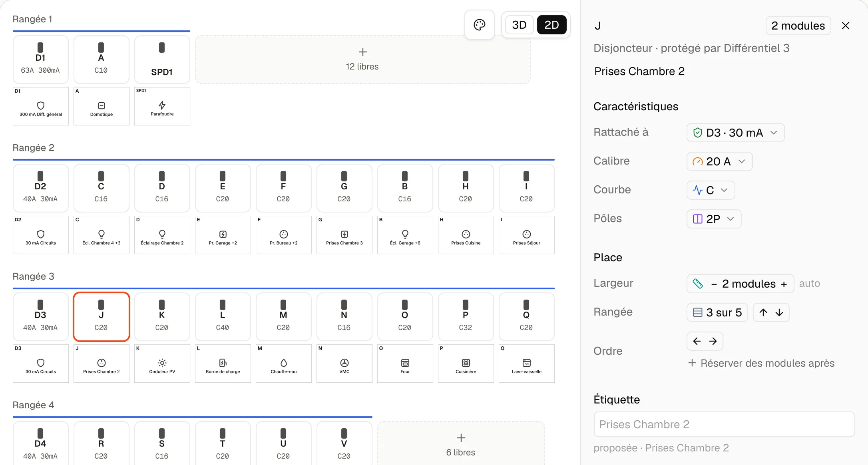The width and height of the screenshot is (868, 465).
Task: Increase width with plus stepper
Action: [x=784, y=284]
